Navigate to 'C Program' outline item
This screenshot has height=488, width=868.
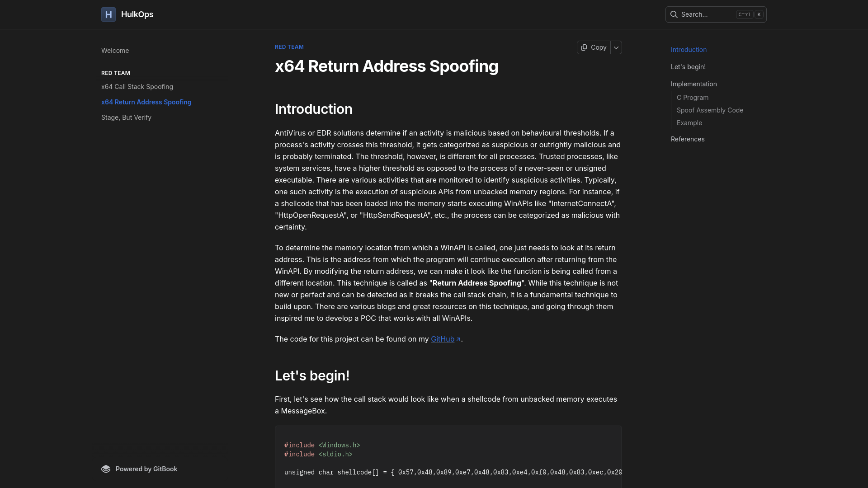coord(692,98)
